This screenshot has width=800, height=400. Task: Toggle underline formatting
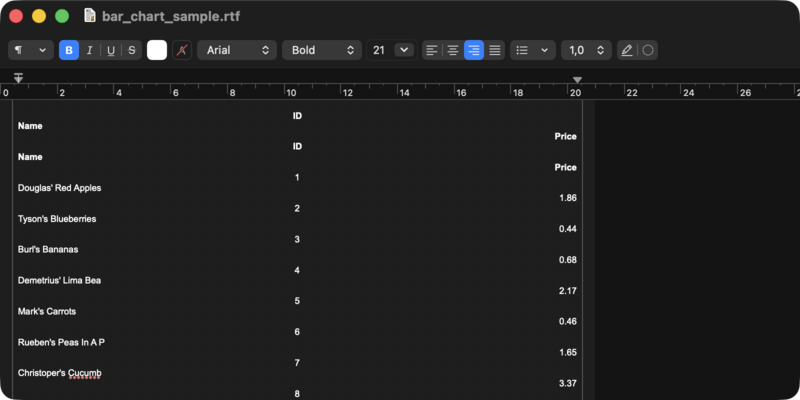coord(111,50)
